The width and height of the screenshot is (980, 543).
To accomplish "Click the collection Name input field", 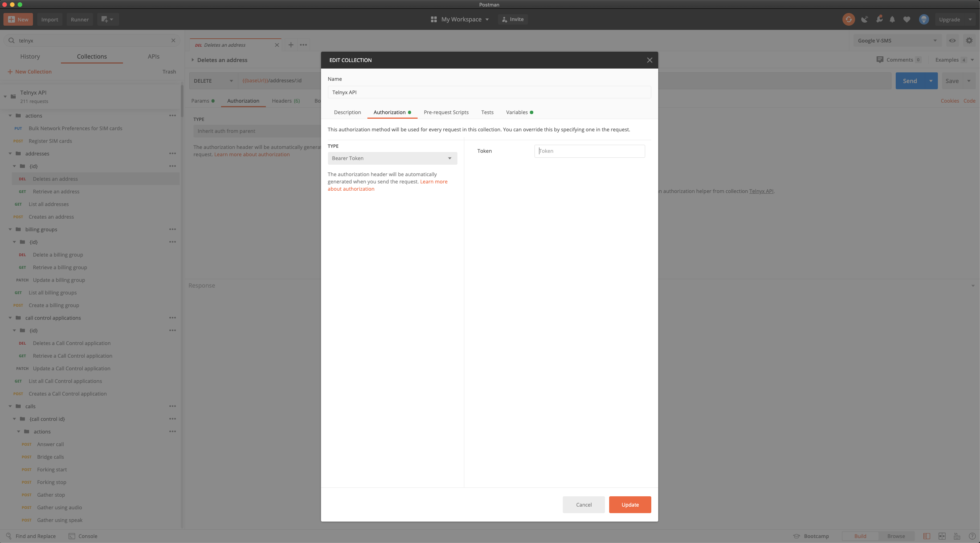I will [x=489, y=92].
